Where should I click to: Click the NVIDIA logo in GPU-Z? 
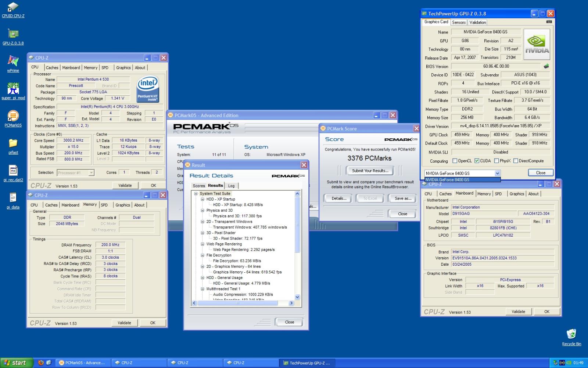[537, 45]
